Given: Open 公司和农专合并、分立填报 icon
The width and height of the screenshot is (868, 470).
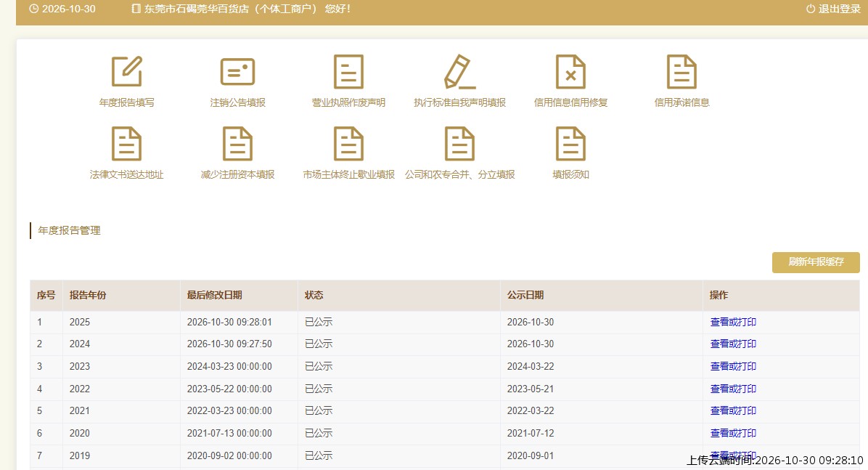Looking at the screenshot, I should tap(459, 144).
